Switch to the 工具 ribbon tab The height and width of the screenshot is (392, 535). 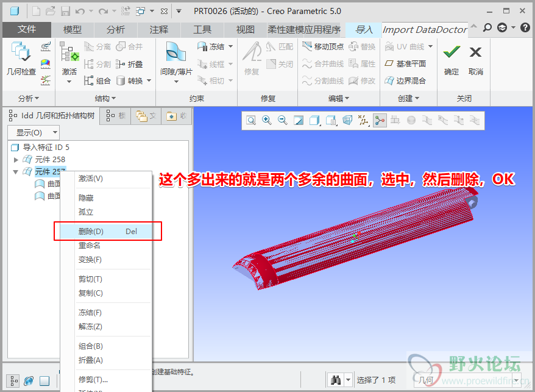[202, 30]
